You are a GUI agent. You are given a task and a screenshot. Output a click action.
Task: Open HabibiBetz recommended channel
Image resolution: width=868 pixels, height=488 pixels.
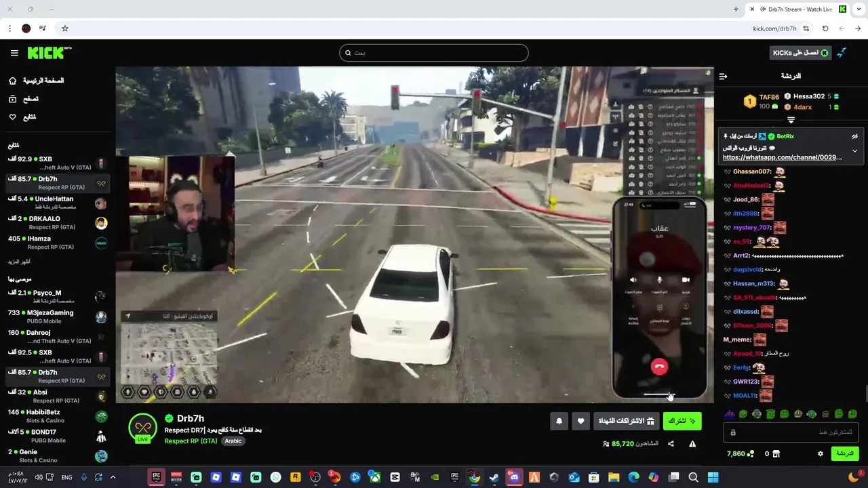click(57, 416)
